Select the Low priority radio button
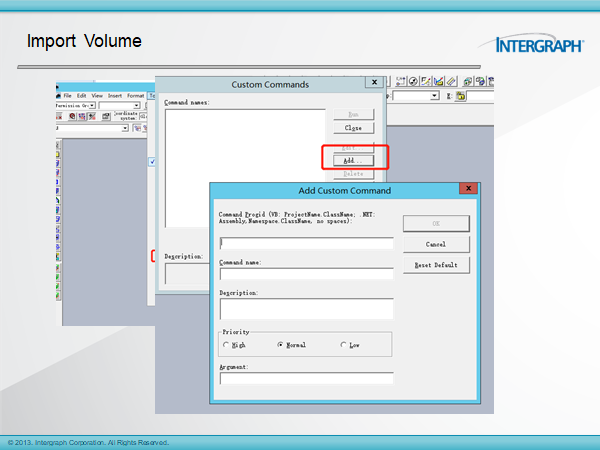The image size is (600, 450). click(x=343, y=345)
